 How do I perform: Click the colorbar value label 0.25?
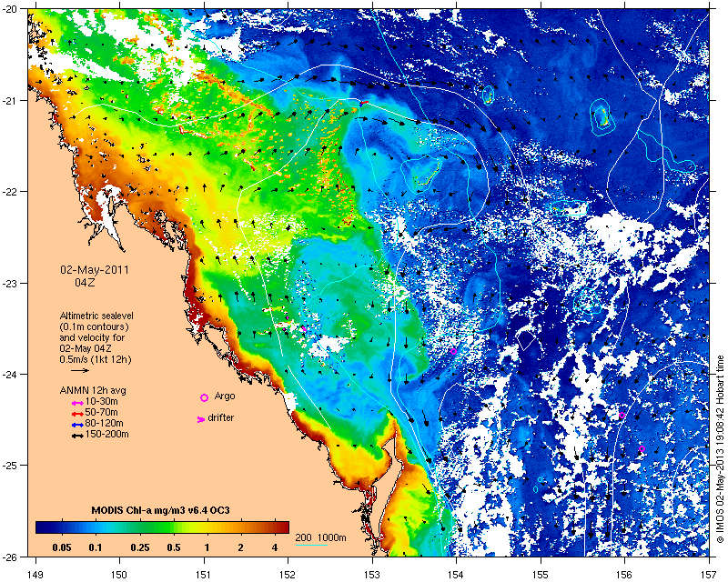coord(140,547)
